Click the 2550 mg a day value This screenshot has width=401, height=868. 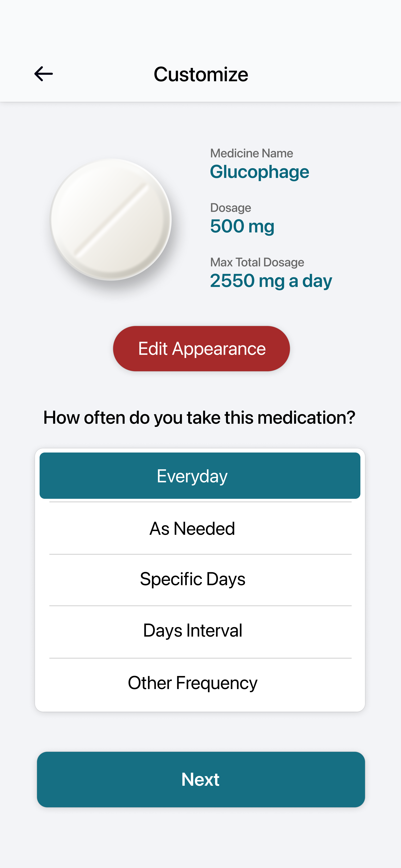[271, 281]
